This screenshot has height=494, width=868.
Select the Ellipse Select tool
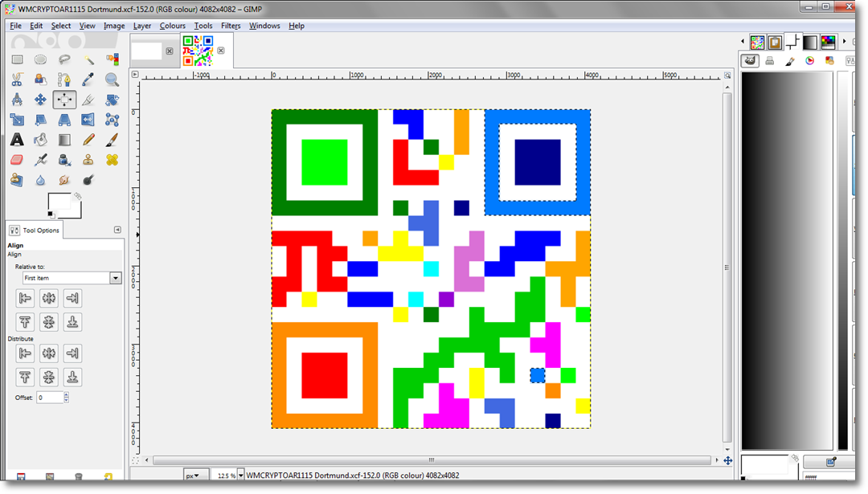(x=40, y=59)
